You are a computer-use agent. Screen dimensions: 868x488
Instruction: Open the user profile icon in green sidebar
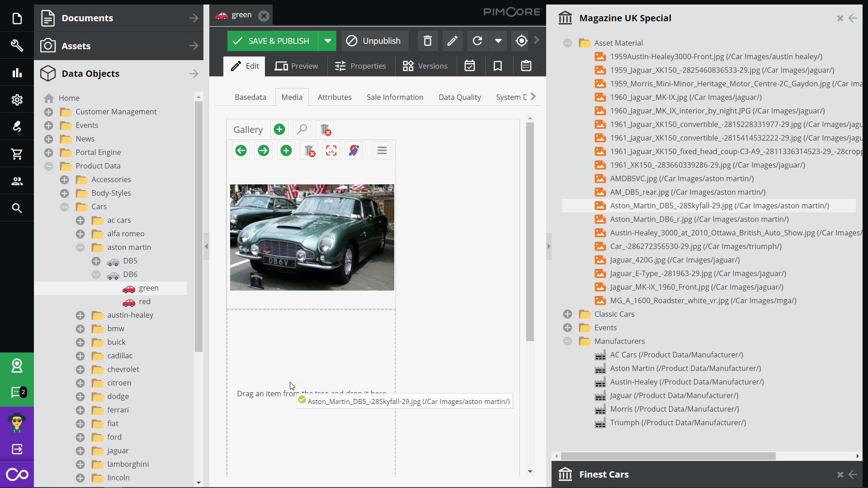17,366
